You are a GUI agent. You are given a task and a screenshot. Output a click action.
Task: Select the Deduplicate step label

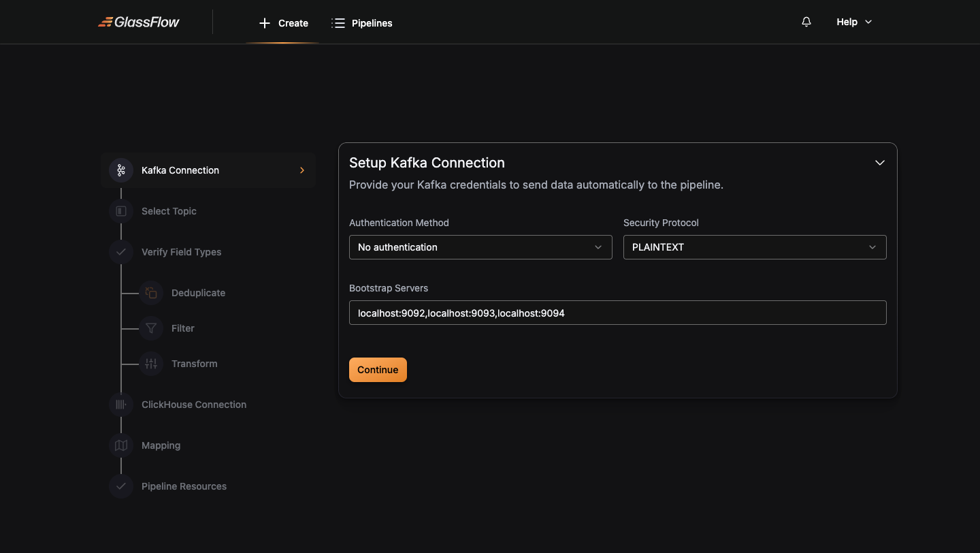point(198,293)
